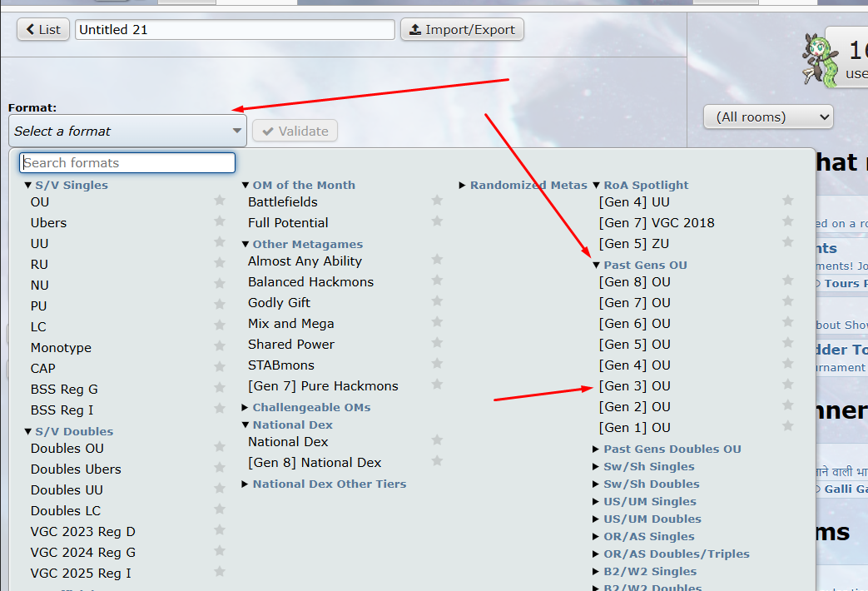
Task: Star the [Gen 8] OU format
Action: 788,281
